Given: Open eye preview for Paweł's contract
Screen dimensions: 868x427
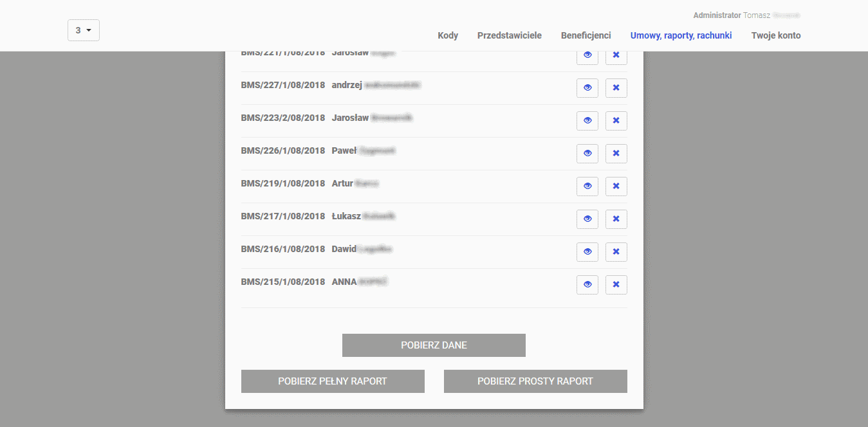Looking at the screenshot, I should click(x=587, y=154).
